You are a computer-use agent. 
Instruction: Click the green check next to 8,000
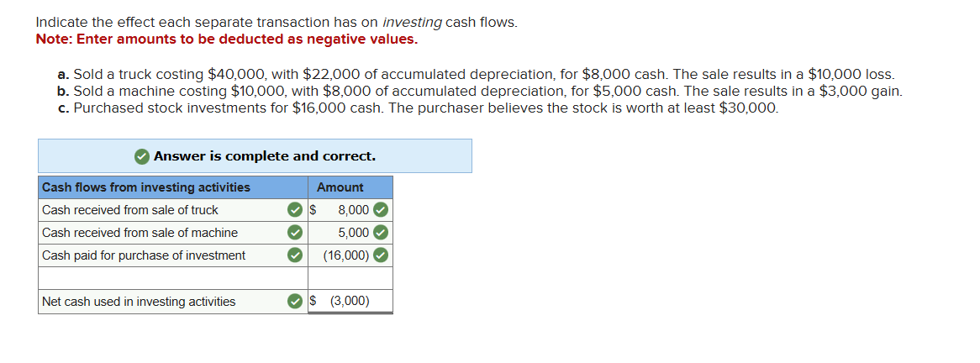click(x=381, y=209)
